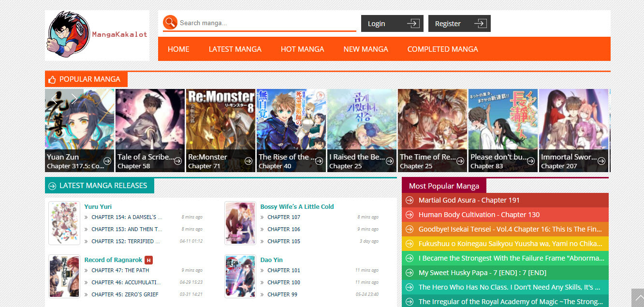Image resolution: width=644 pixels, height=307 pixels.
Task: Click the arrow icon on Immortal Swor card
Action: (601, 161)
